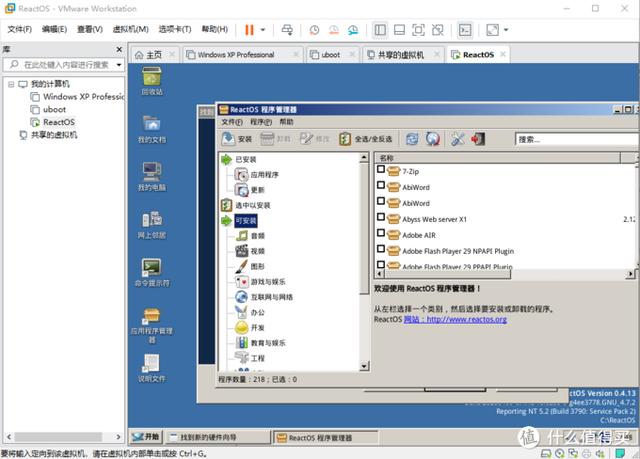Click the category tree scroll down arrow

pos(364,366)
